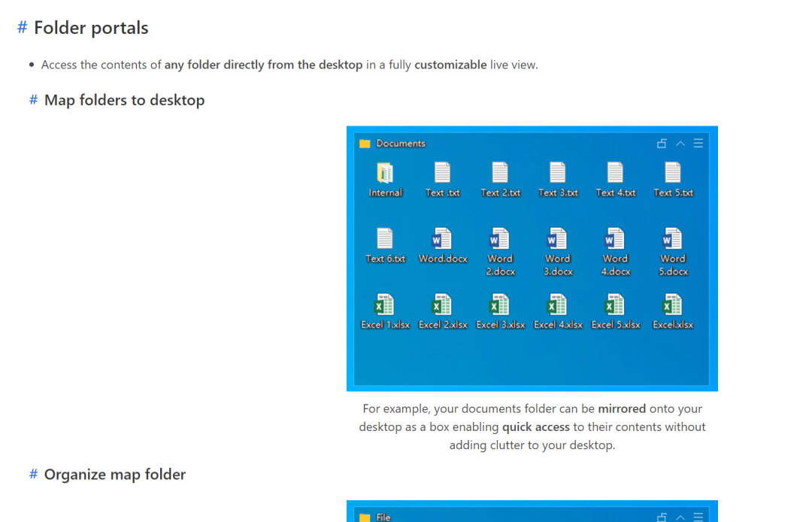Open the Documents box hamburger menu
Viewport: 812px width, 522px height.
coord(698,143)
